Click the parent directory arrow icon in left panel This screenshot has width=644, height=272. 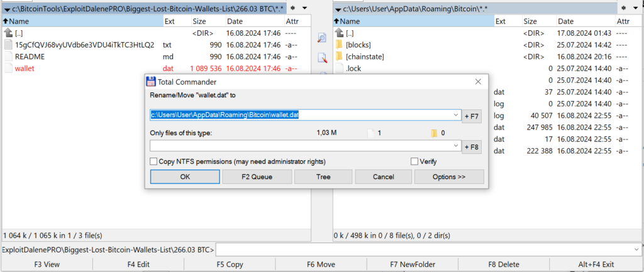tap(8, 33)
